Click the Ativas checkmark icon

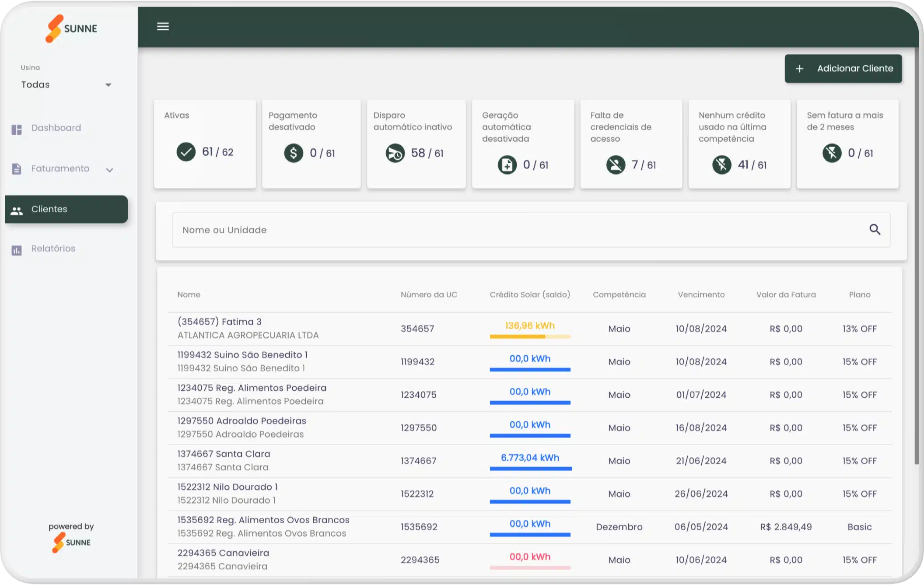coord(186,152)
